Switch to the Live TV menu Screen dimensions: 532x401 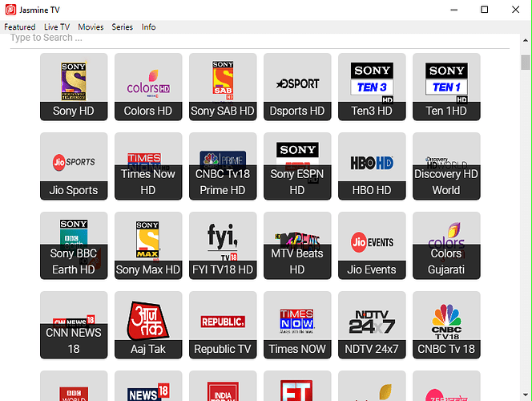pos(57,26)
